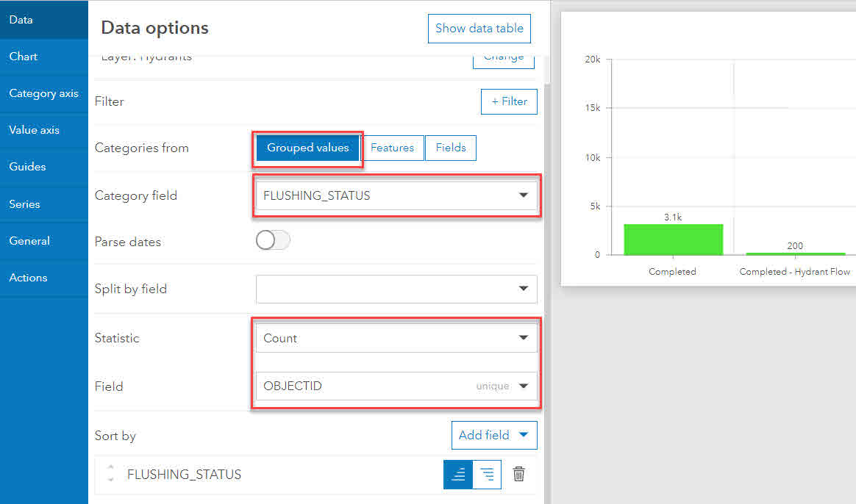Switch to the Chart tab
Screen dimensions: 856x504
click(x=23, y=57)
